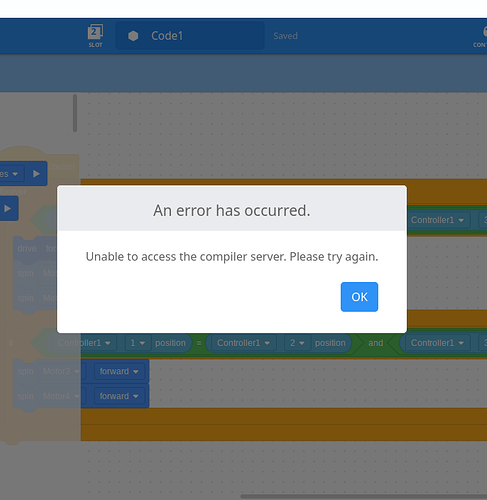Viewport: 487px width, 500px height.
Task: Select the 'and' operator block
Action: click(x=376, y=343)
